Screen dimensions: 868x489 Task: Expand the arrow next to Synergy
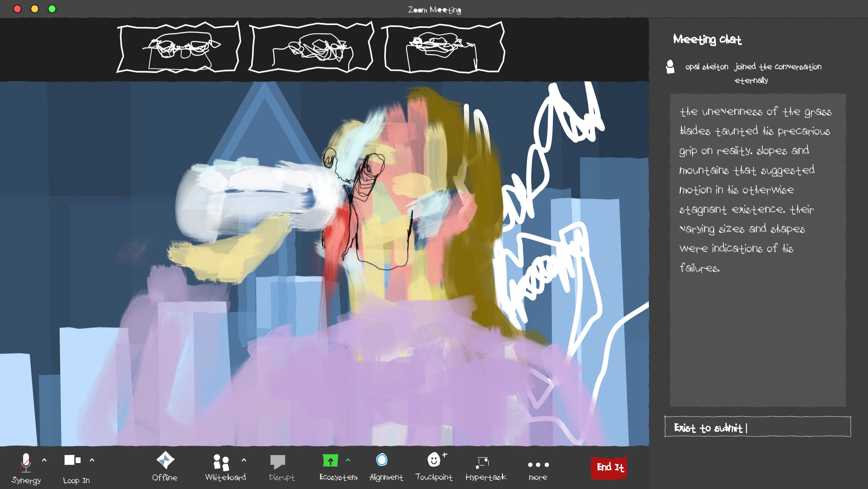tap(44, 460)
